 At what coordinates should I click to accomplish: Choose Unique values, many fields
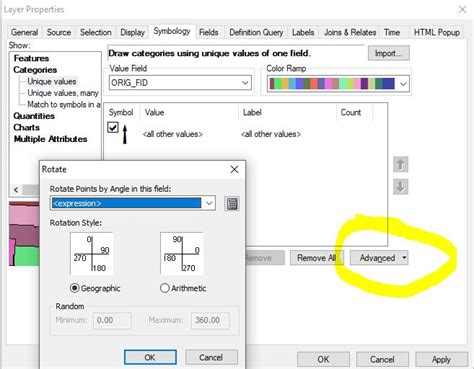coord(63,93)
